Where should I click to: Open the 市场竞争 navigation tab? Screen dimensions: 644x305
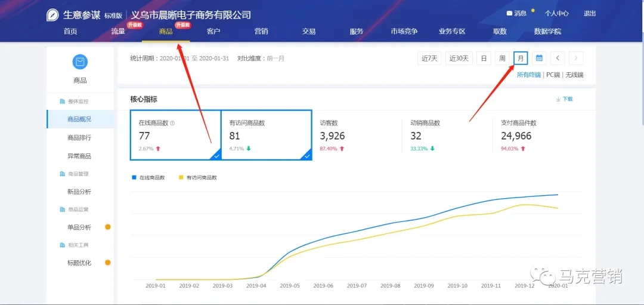click(404, 32)
